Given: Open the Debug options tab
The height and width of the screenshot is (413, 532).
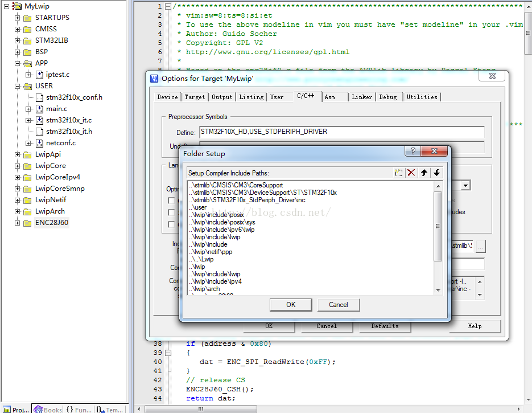Looking at the screenshot, I should [x=388, y=97].
